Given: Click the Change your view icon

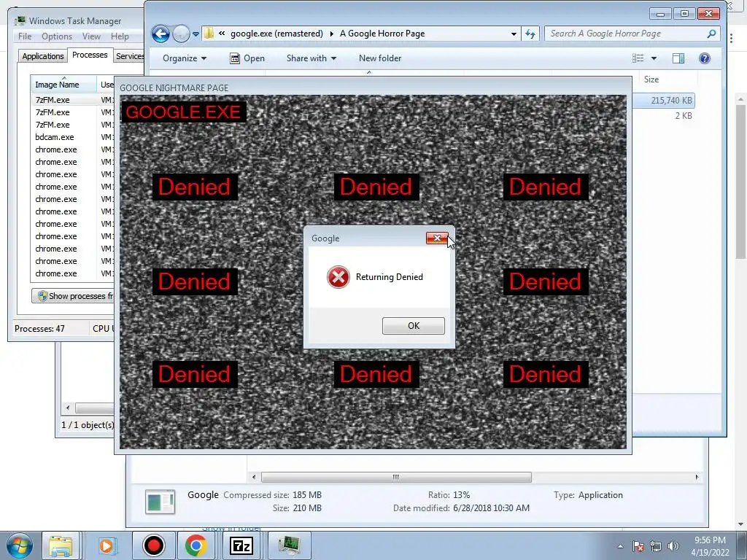Looking at the screenshot, I should [638, 58].
